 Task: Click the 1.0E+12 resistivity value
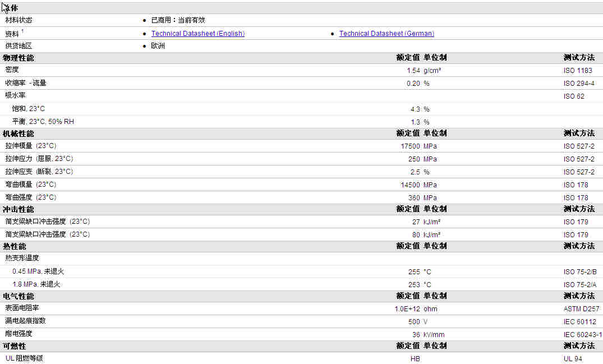[x=408, y=309]
